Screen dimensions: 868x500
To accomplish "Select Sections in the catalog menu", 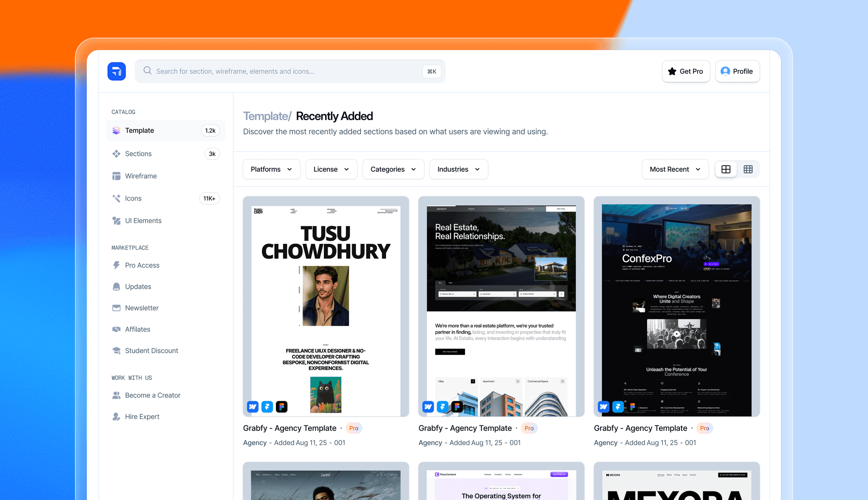I will 138,154.
